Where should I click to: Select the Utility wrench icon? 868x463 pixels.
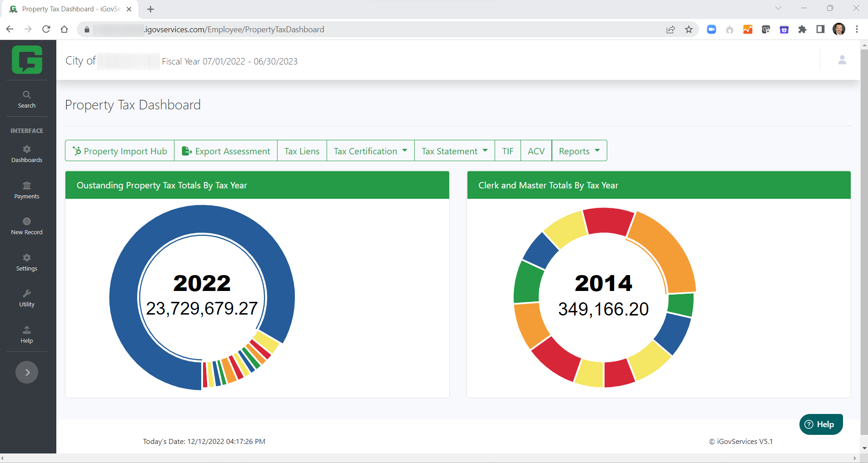coord(26,298)
